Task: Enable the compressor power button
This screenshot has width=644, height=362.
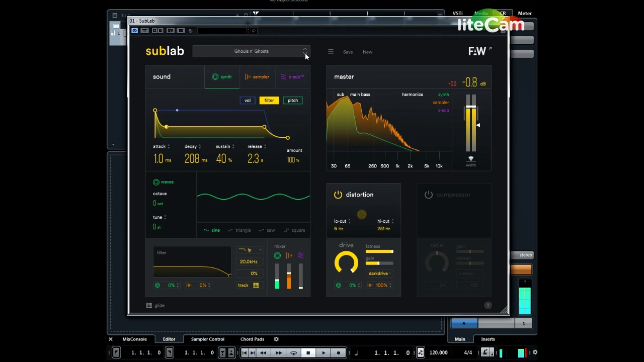Action: tap(429, 195)
